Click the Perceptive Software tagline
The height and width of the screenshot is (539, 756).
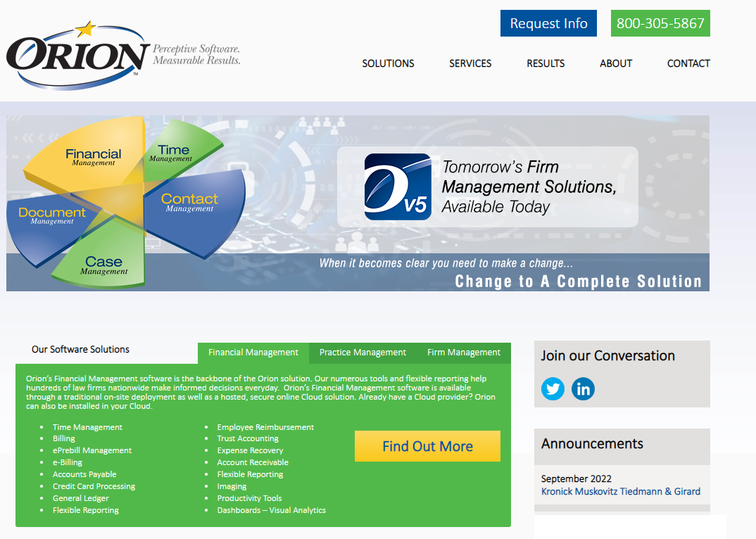point(196,54)
